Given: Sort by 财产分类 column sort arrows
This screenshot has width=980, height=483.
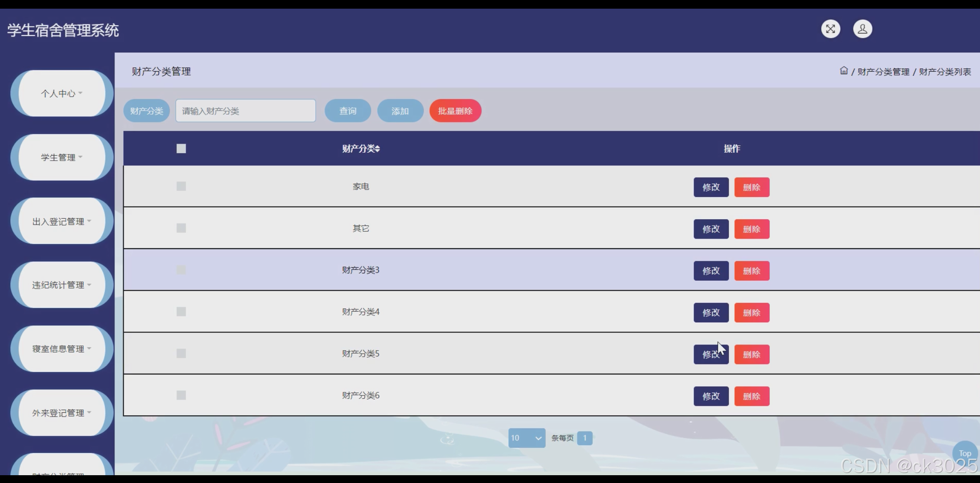Looking at the screenshot, I should coord(378,149).
